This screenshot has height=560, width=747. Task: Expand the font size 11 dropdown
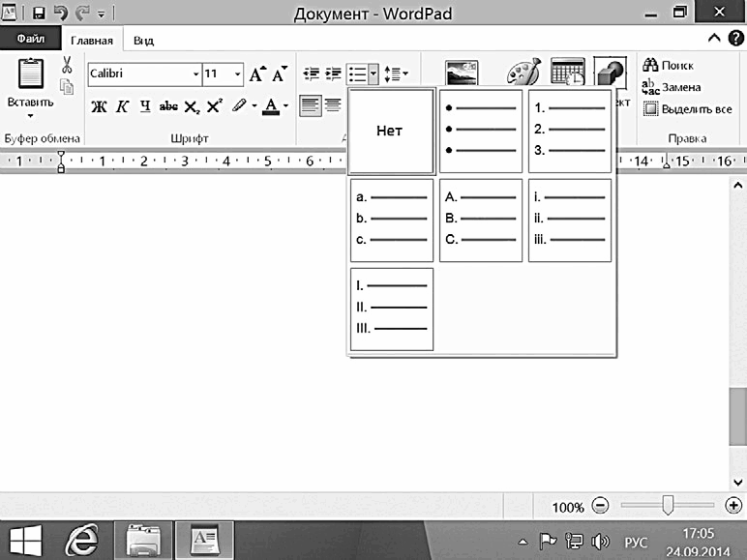click(237, 74)
